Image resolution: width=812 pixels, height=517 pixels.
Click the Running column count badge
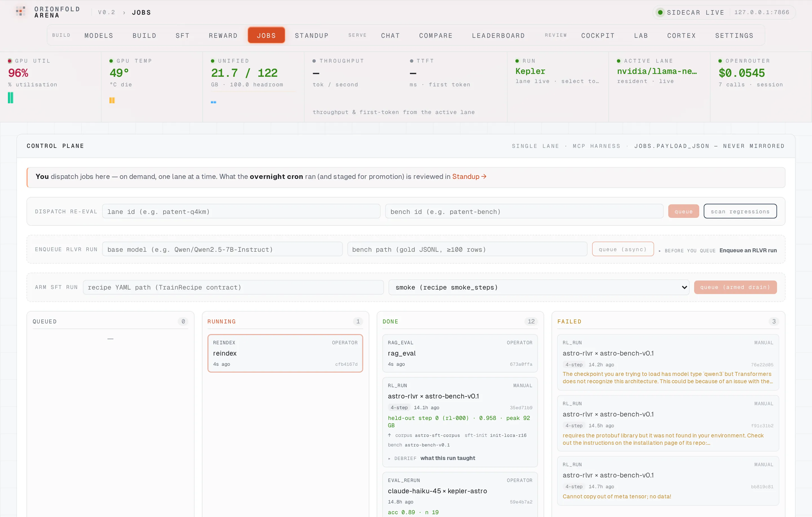tap(358, 321)
